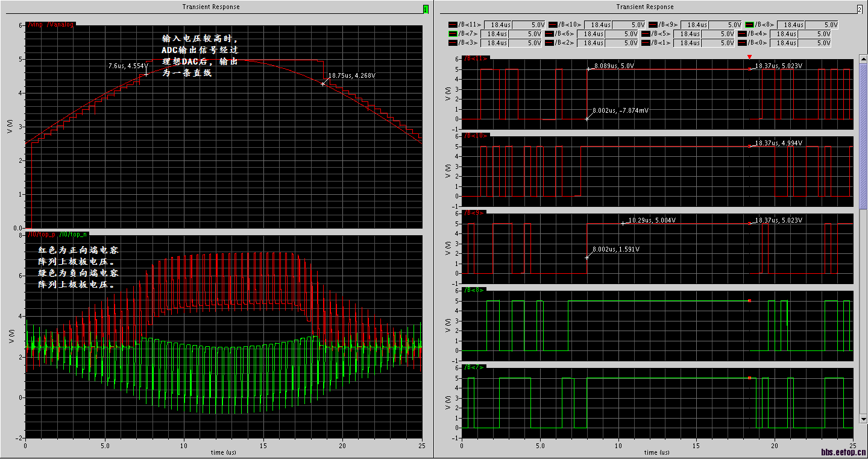This screenshot has width=868, height=459.
Task: Select subwindow 2 indicator box
Action: 859,8
